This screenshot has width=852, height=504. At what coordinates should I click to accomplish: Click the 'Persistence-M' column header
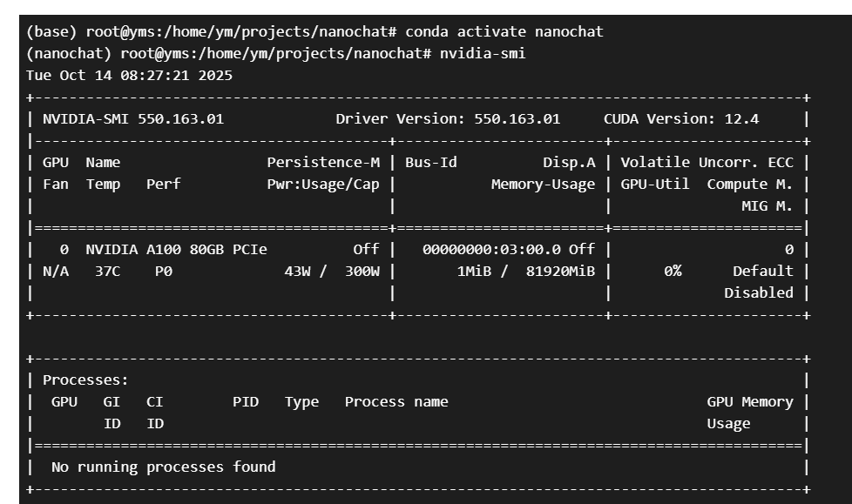click(323, 163)
